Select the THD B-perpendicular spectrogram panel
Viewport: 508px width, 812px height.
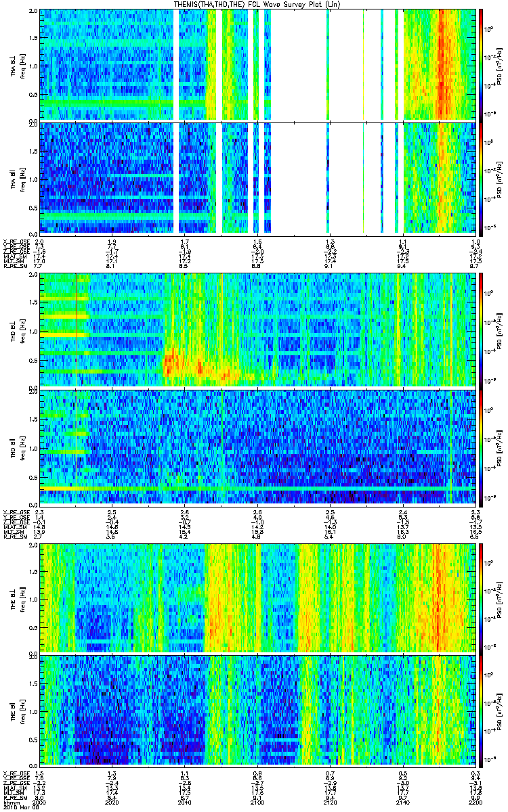[x=257, y=330]
